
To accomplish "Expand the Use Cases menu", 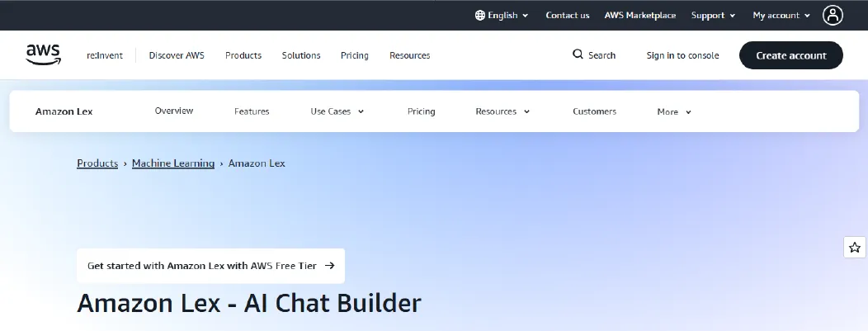I will point(337,111).
